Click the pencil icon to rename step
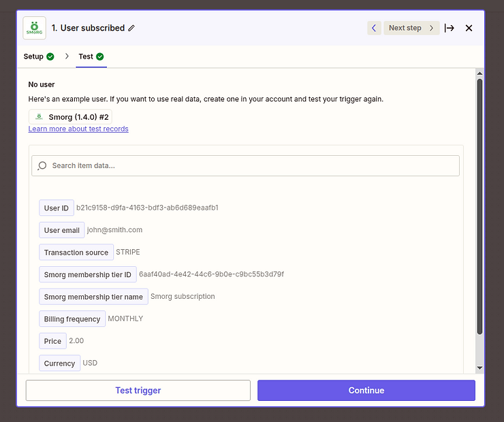The image size is (504, 422). [132, 29]
